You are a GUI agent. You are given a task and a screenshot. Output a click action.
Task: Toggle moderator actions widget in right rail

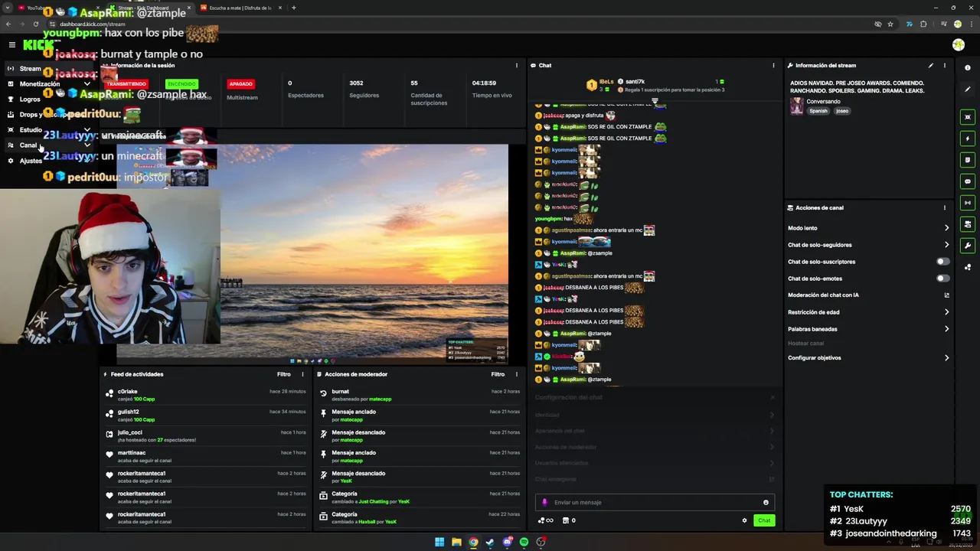(968, 224)
